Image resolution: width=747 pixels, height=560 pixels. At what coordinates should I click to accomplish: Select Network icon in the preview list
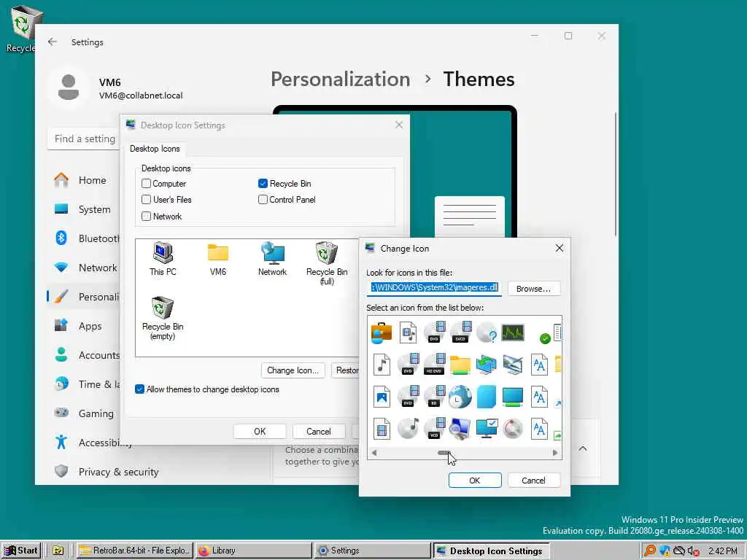click(x=273, y=259)
